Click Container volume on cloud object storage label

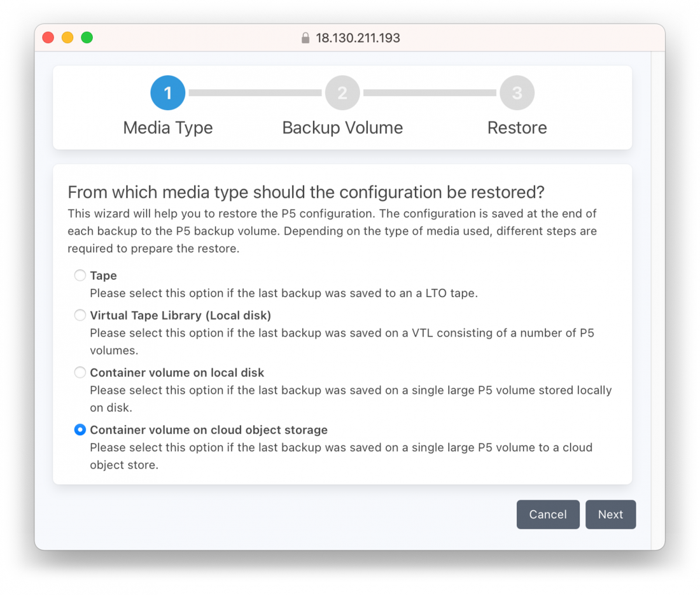tap(209, 430)
